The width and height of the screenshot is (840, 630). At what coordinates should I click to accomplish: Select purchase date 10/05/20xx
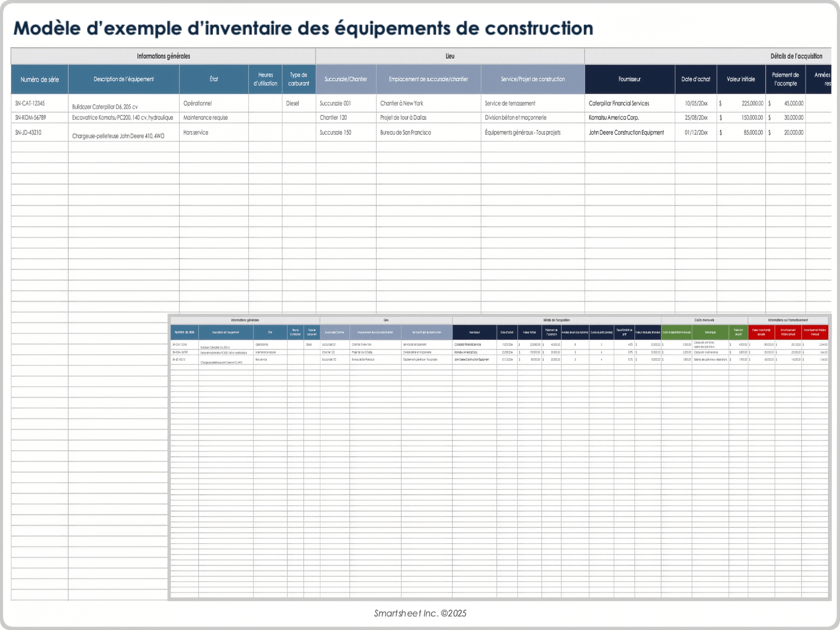696,103
